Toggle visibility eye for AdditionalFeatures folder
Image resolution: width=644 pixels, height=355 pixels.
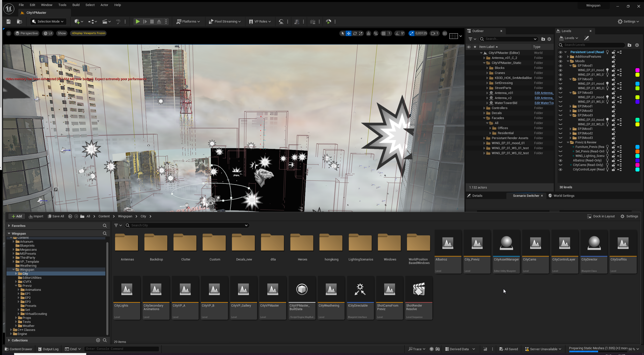pyautogui.click(x=560, y=57)
